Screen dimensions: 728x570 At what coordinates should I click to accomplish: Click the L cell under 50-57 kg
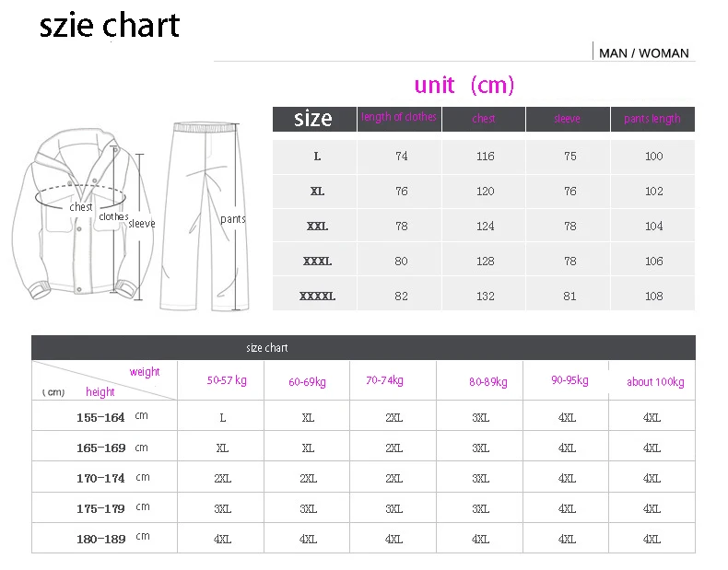pyautogui.click(x=222, y=418)
